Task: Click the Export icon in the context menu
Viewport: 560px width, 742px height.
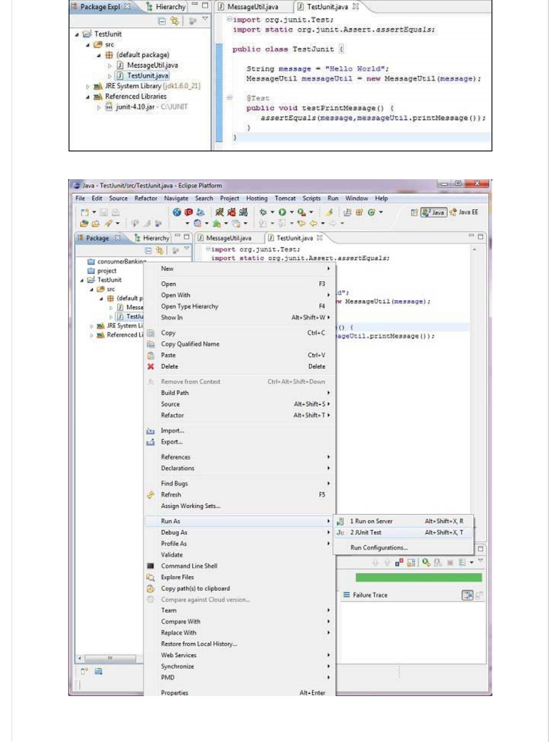Action: click(x=150, y=442)
